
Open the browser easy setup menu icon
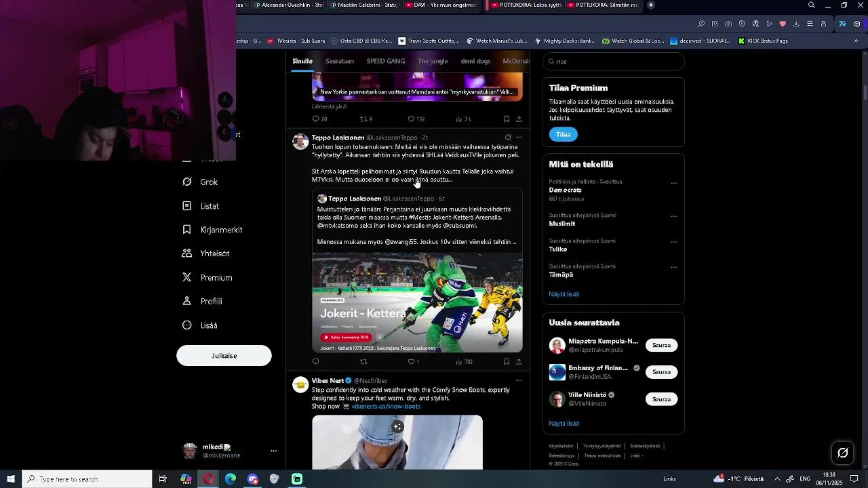810,24
